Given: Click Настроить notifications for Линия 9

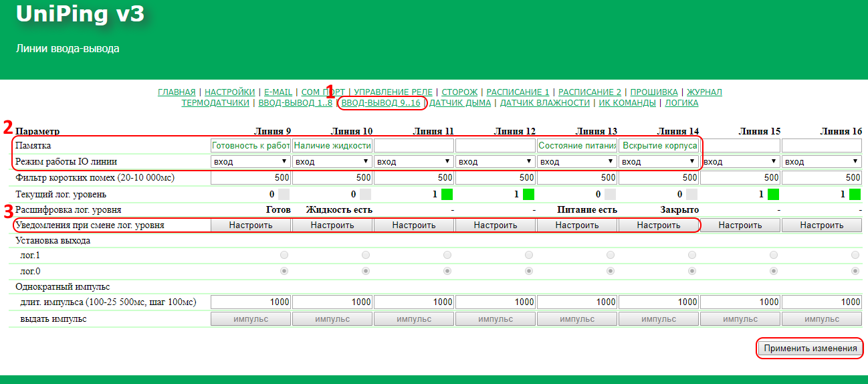Looking at the screenshot, I should [251, 225].
